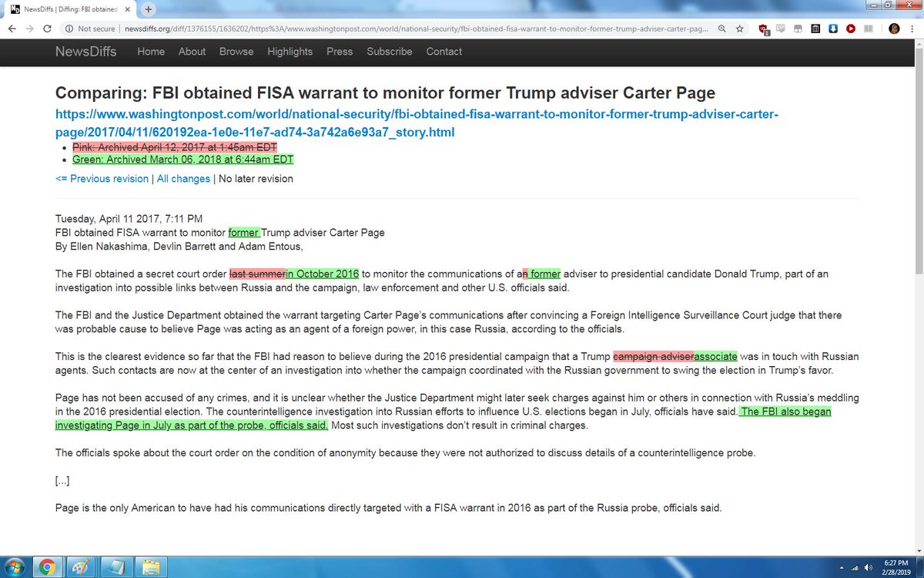924x578 pixels.
Task: Open the black trash-bin extension icon
Action: [815, 29]
